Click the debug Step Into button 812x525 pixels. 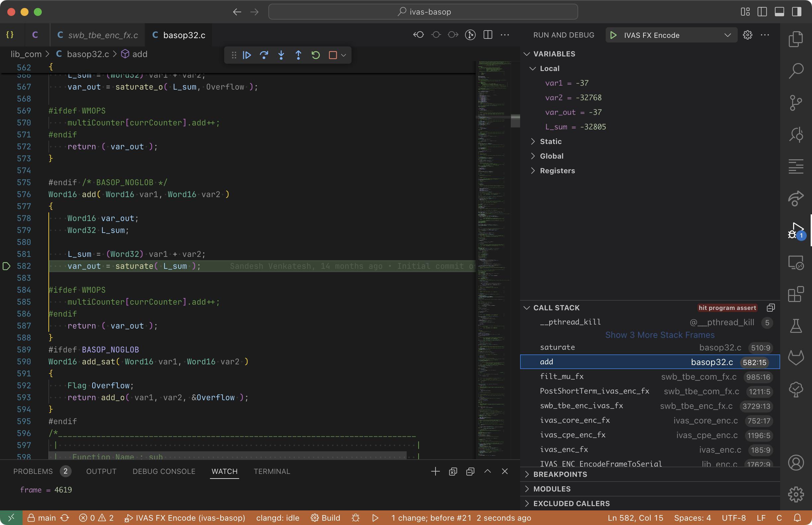[x=281, y=55]
